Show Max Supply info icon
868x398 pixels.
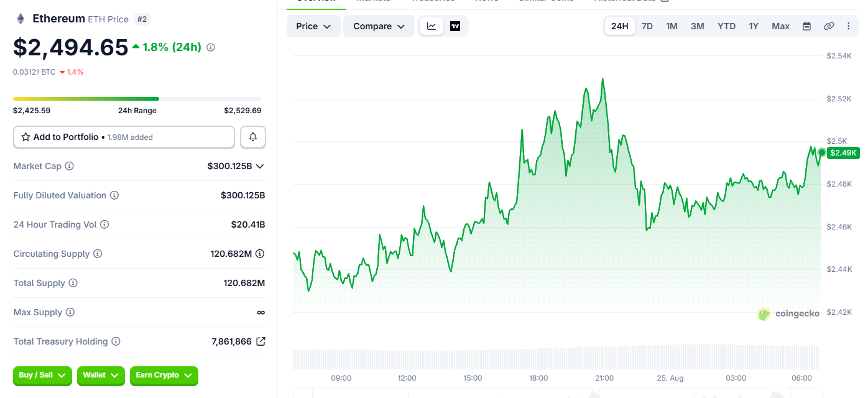click(70, 312)
